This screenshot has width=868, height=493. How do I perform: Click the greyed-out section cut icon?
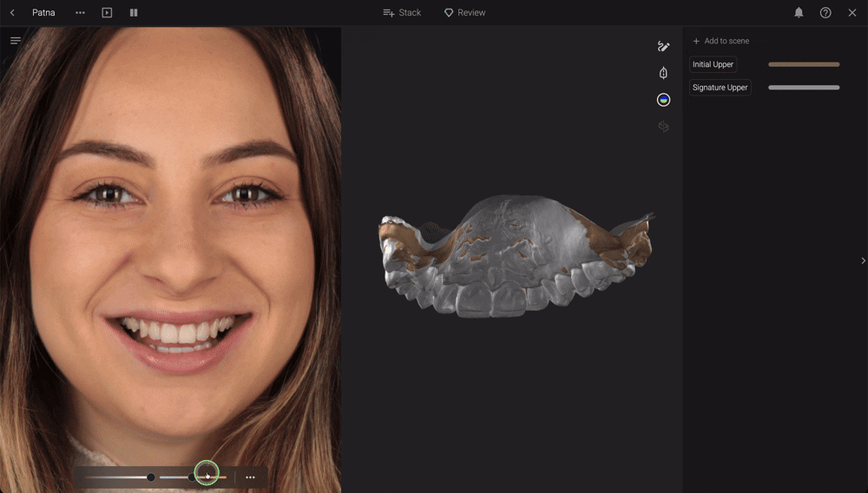[x=663, y=127]
